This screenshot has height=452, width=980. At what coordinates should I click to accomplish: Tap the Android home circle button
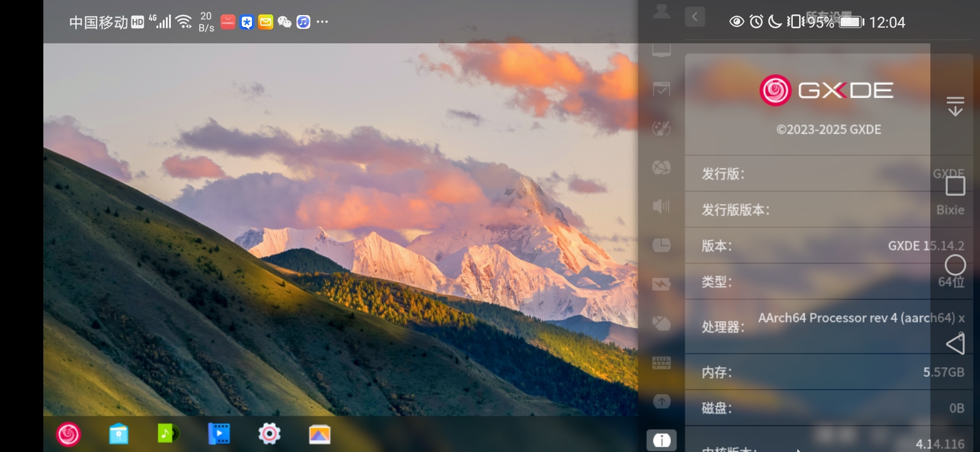(955, 265)
